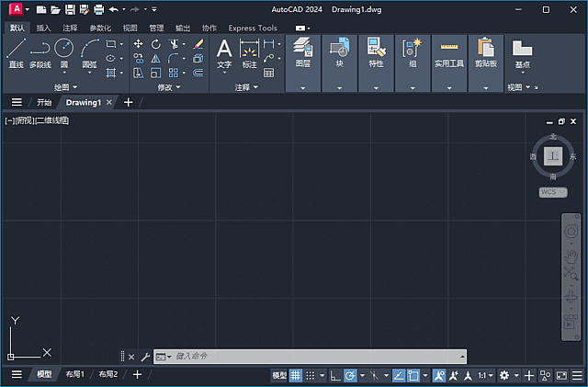Open the Express Tools ribbon tab

coord(252,28)
